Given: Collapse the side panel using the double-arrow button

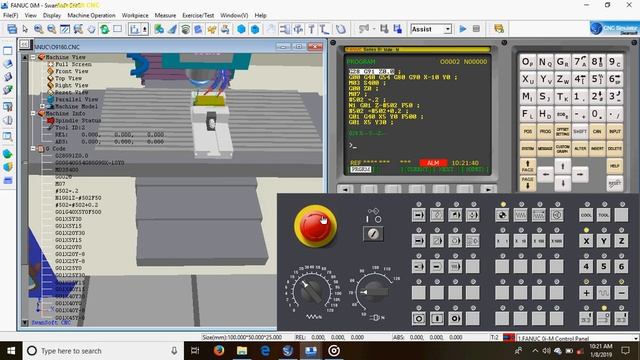Looking at the screenshot, I should point(24,44).
